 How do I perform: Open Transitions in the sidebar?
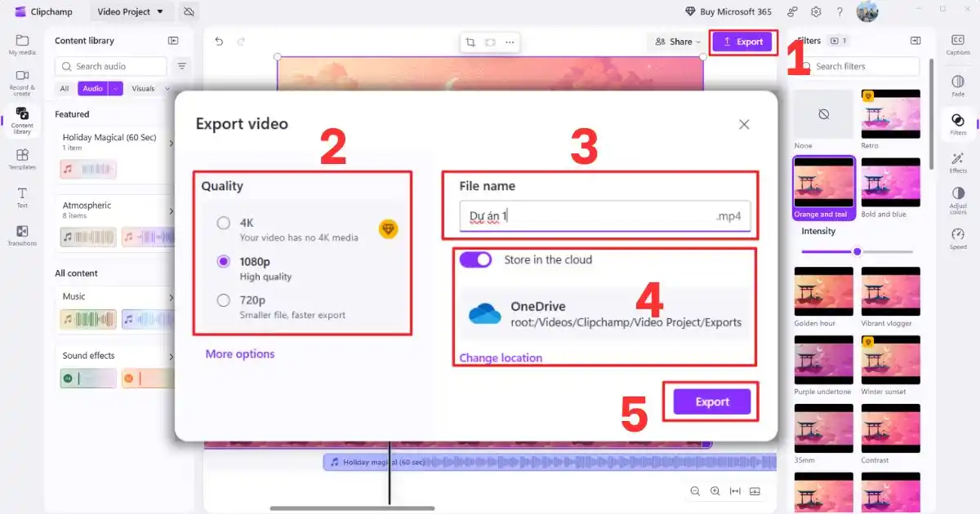pos(22,235)
